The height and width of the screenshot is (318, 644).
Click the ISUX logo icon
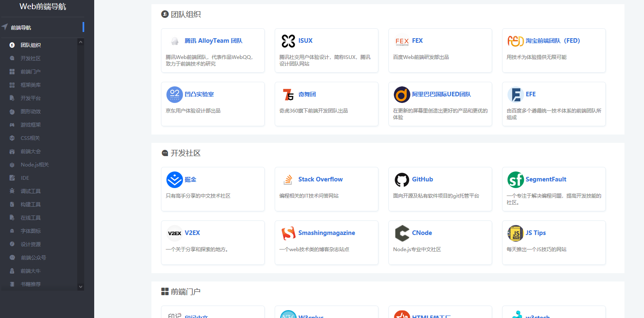(x=288, y=41)
